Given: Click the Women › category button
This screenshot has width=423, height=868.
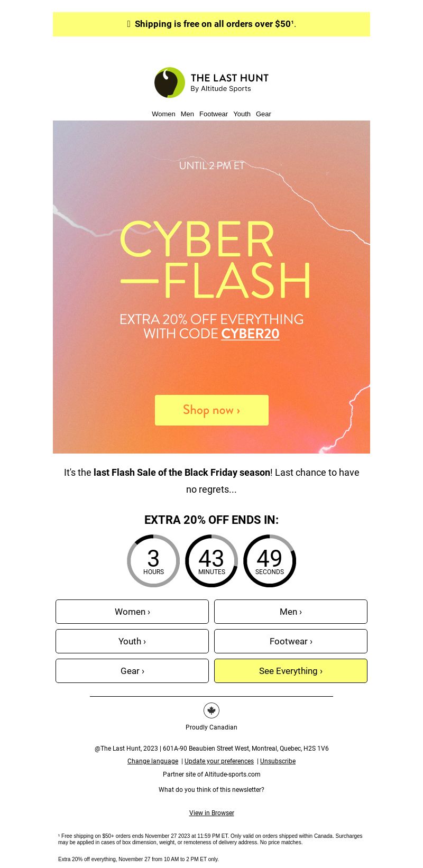Looking at the screenshot, I should click(132, 612).
